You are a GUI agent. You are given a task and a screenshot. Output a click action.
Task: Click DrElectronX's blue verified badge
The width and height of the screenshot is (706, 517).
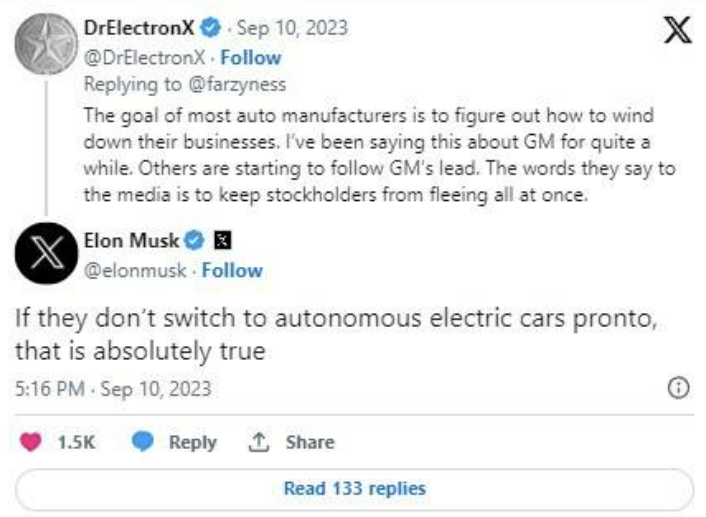coord(210,27)
